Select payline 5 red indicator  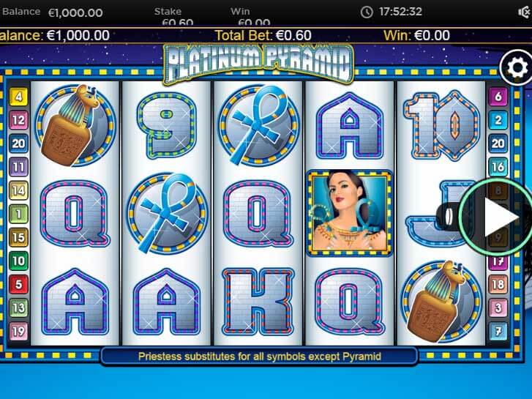point(18,284)
